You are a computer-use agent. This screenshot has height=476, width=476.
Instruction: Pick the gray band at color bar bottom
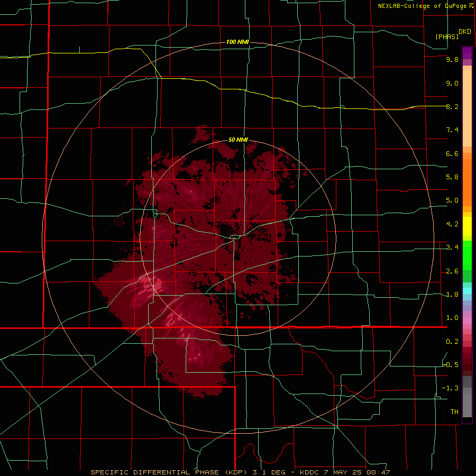(467, 406)
